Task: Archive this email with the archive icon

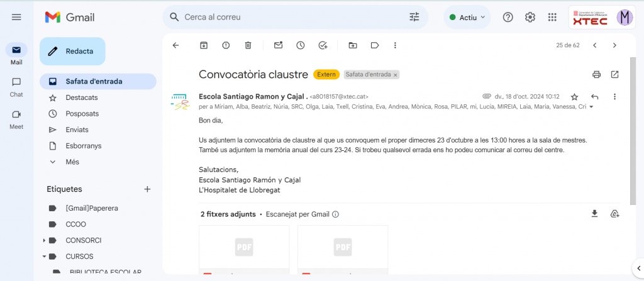Action: [203, 45]
